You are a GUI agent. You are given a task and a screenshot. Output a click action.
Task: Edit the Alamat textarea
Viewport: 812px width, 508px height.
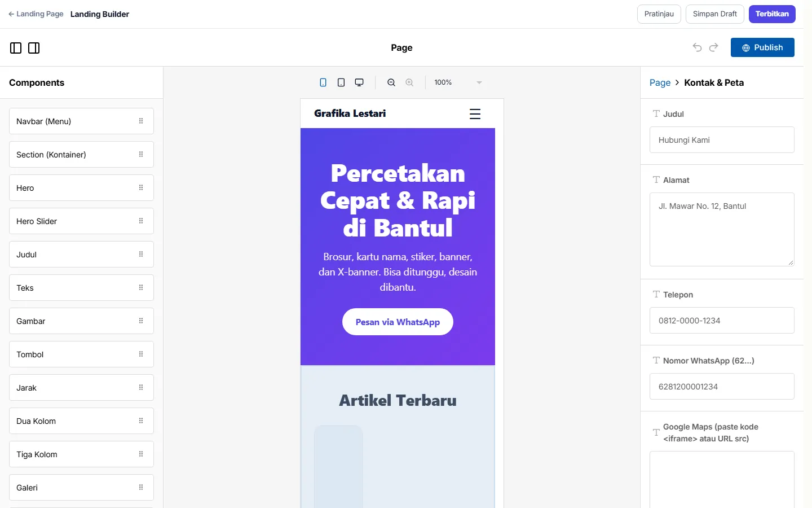pyautogui.click(x=722, y=229)
